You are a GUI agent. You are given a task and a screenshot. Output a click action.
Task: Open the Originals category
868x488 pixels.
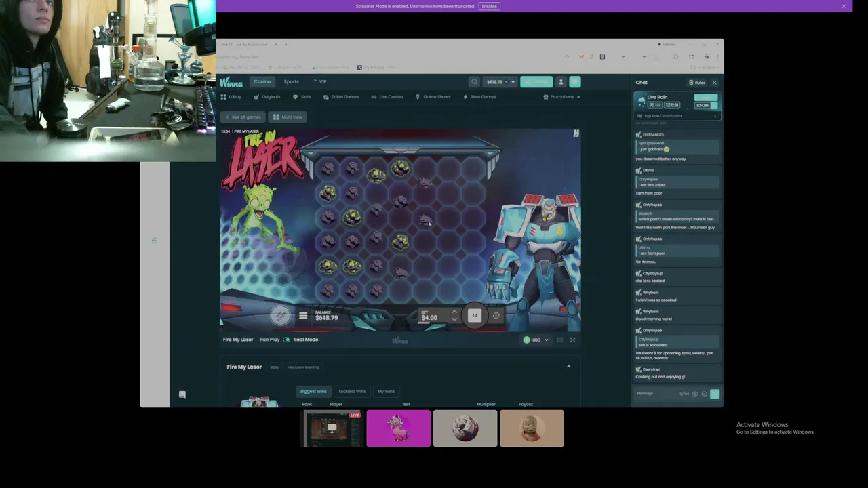click(267, 97)
